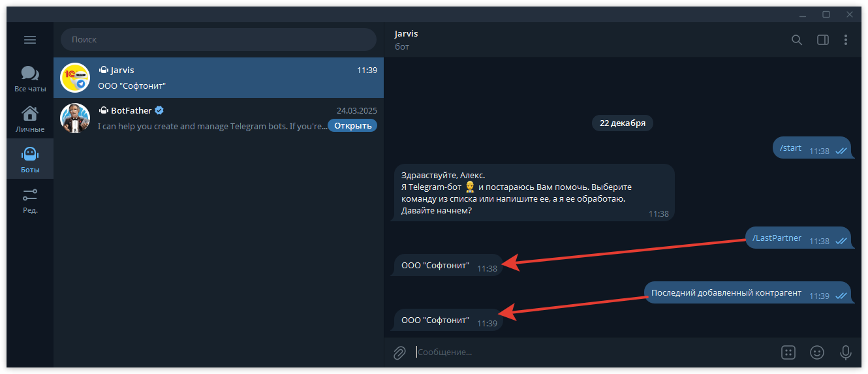Screen dimensions: 868x374
Task: Select the Боты folder tab
Action: (x=30, y=159)
